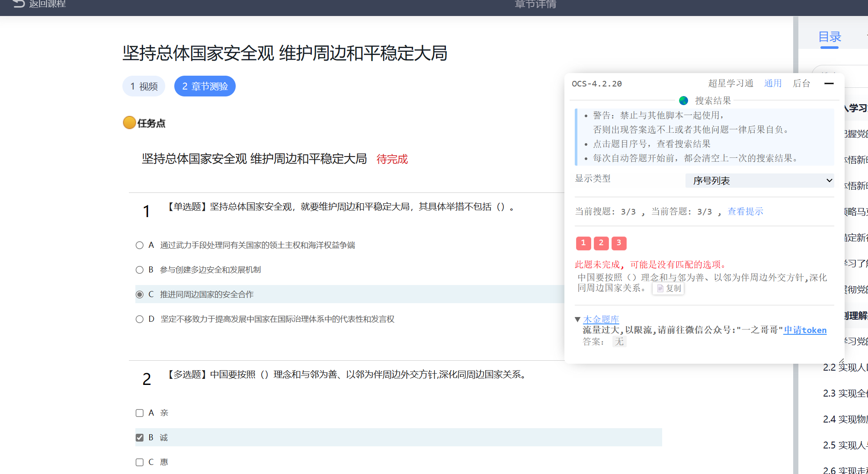Open the 木金题库 link
This screenshot has width=868, height=474.
[x=601, y=319]
